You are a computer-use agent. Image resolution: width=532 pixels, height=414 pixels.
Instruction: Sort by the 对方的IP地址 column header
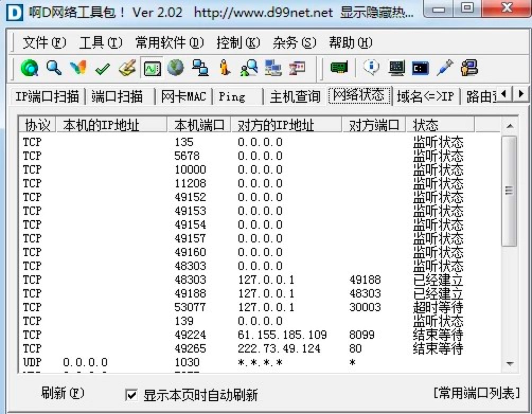[286, 125]
